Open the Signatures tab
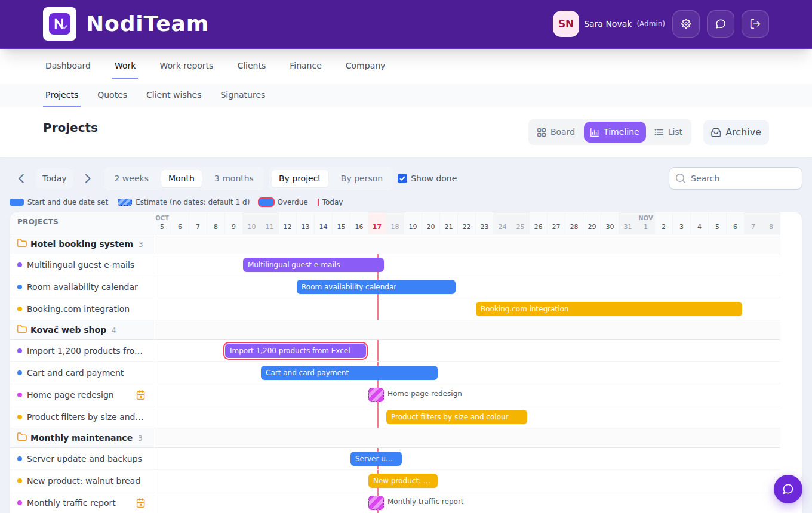812x513 pixels. 243,95
